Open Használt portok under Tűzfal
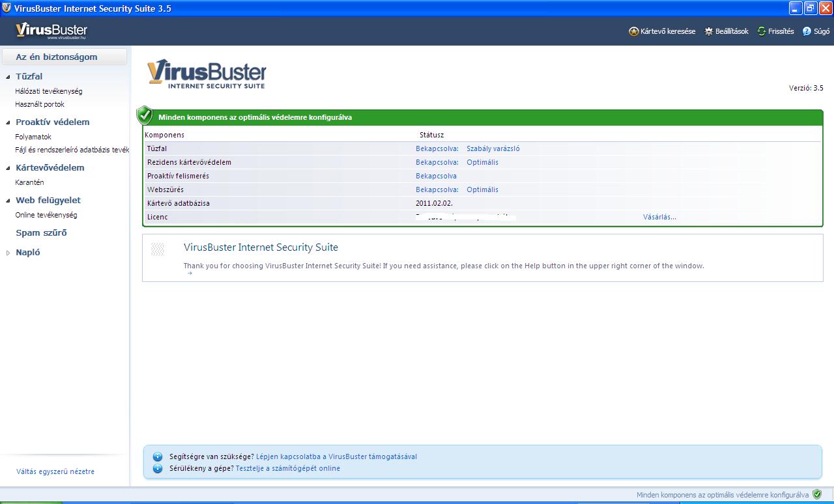 click(x=40, y=104)
